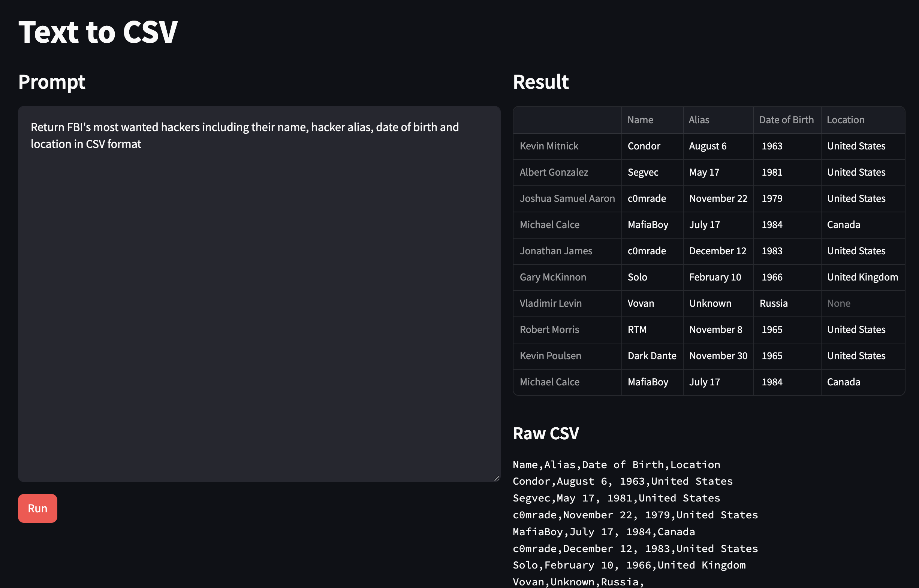Select the Location column header
The width and height of the screenshot is (919, 588).
pos(845,119)
